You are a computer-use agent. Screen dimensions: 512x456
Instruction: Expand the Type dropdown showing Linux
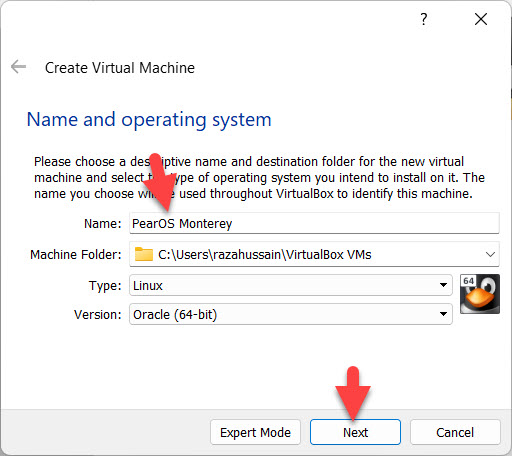pos(291,285)
